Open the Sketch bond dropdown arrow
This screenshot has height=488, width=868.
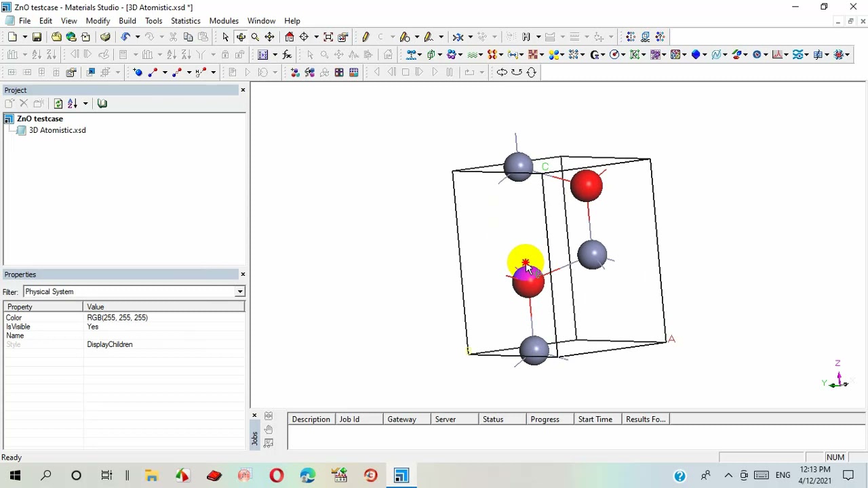165,72
